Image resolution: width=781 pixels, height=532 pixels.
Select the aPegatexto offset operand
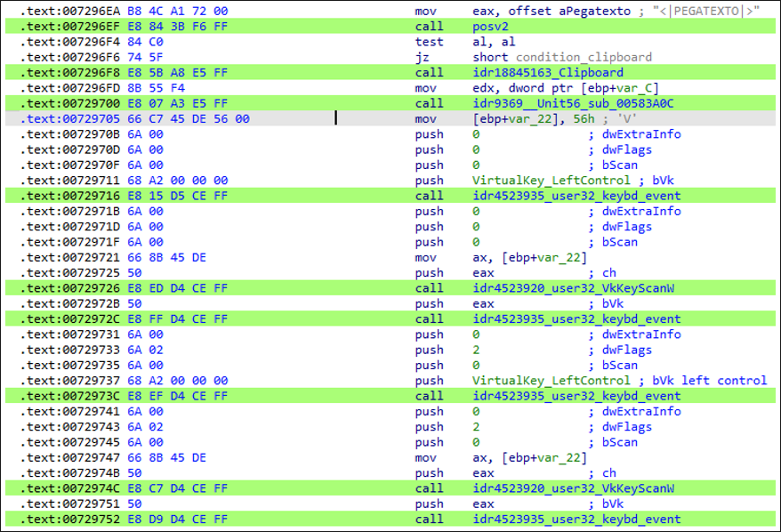click(595, 11)
